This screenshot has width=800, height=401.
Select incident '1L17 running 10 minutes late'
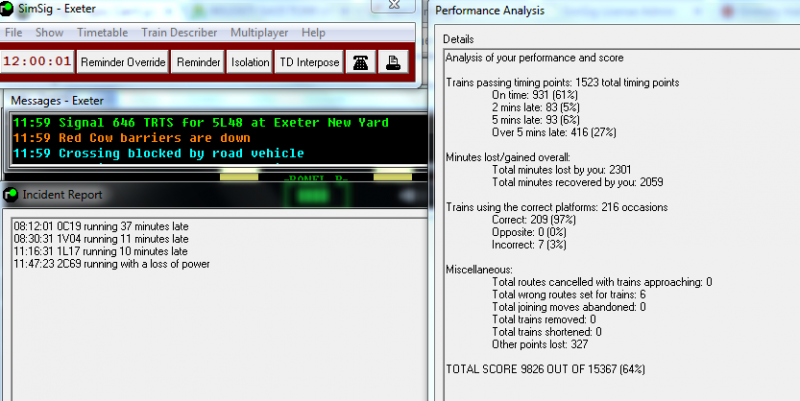pyautogui.click(x=101, y=251)
